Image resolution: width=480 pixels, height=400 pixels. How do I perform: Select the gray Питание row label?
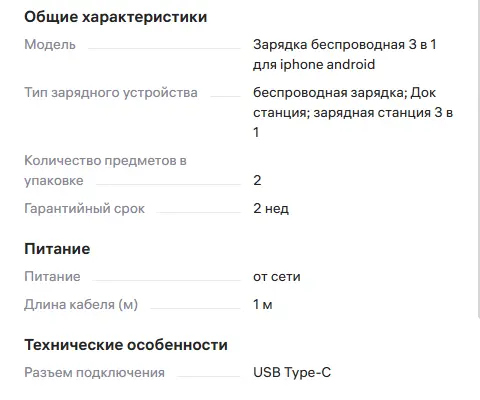click(52, 276)
